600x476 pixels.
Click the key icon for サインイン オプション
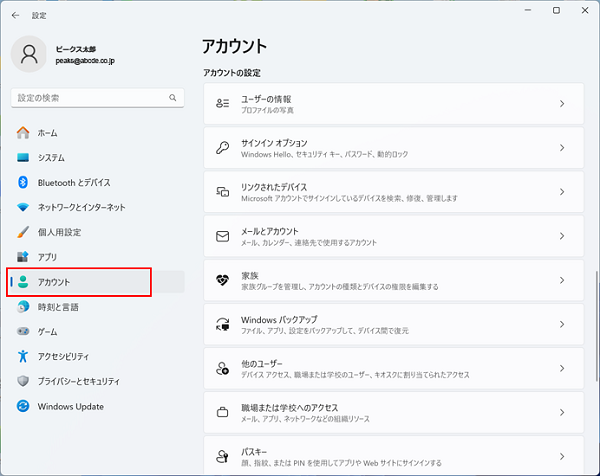tap(223, 147)
